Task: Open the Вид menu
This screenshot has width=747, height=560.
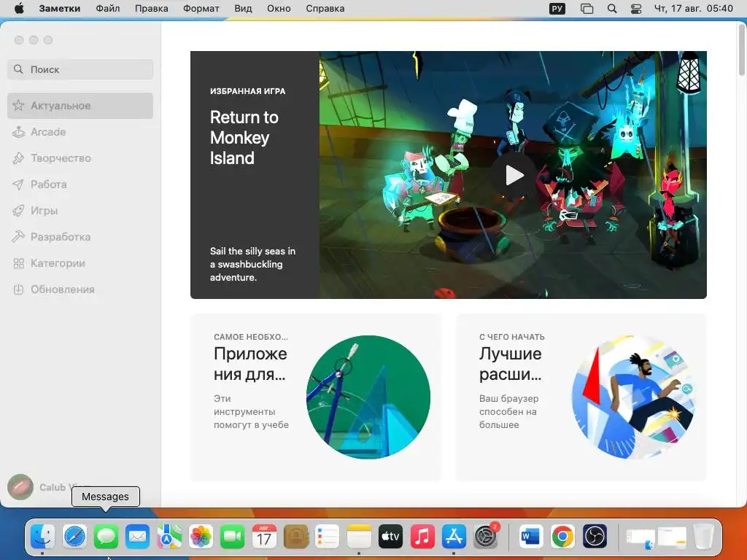Action: coord(243,9)
